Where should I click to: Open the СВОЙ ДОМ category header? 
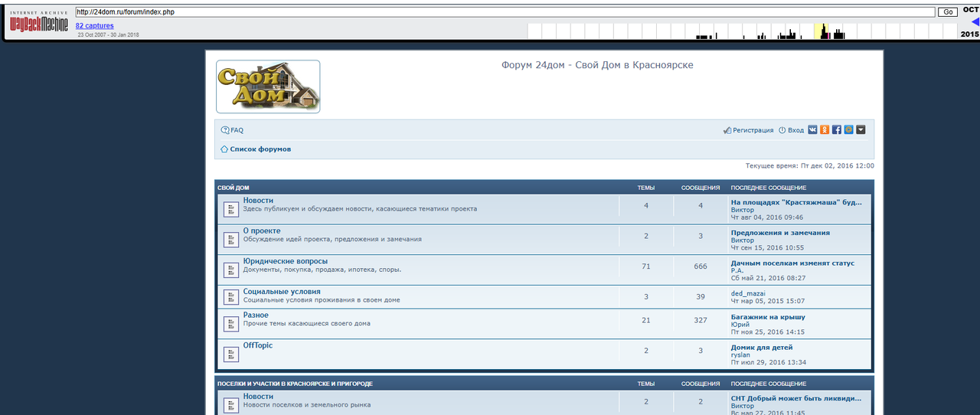(x=234, y=188)
